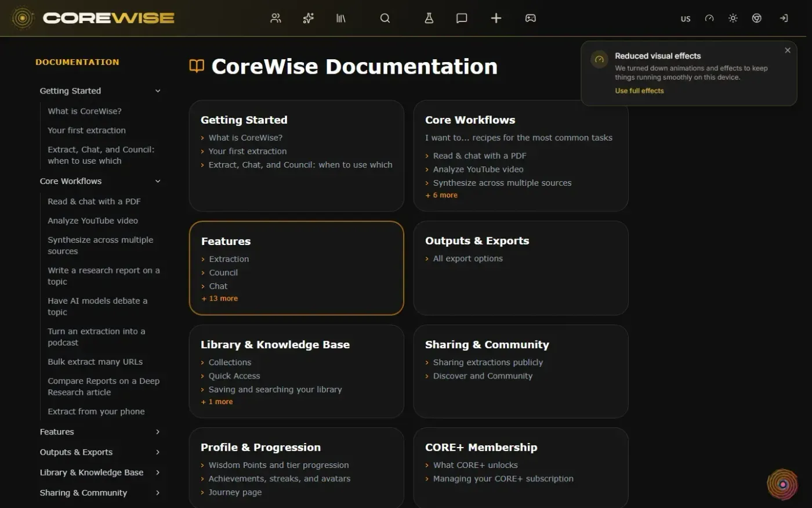Open sidebar item Bulk extract many URLs

tap(95, 362)
